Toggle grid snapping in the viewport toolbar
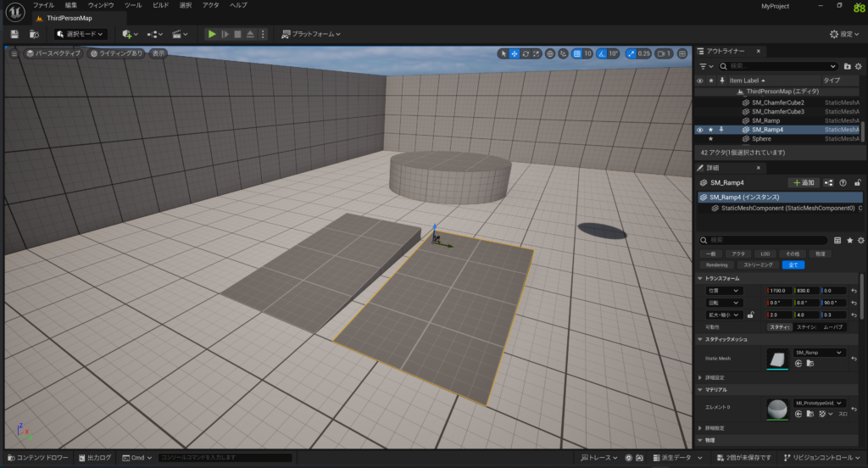 point(577,53)
